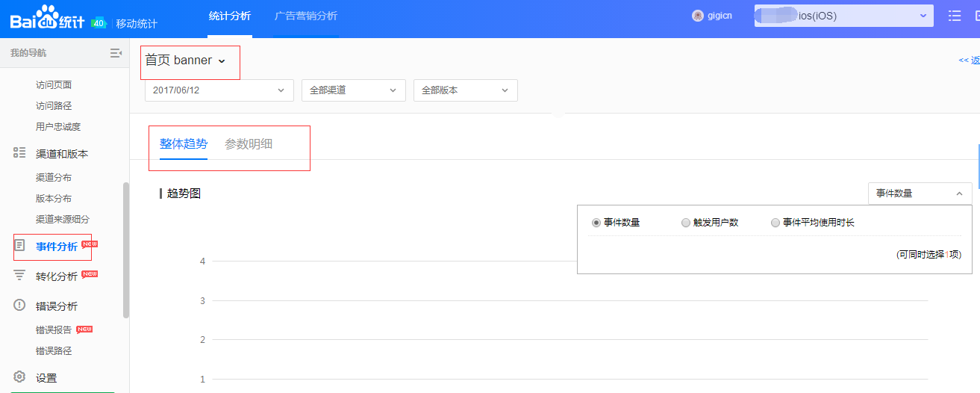
Task: Open the 2017/06/12 date dropdown
Action: pos(219,90)
